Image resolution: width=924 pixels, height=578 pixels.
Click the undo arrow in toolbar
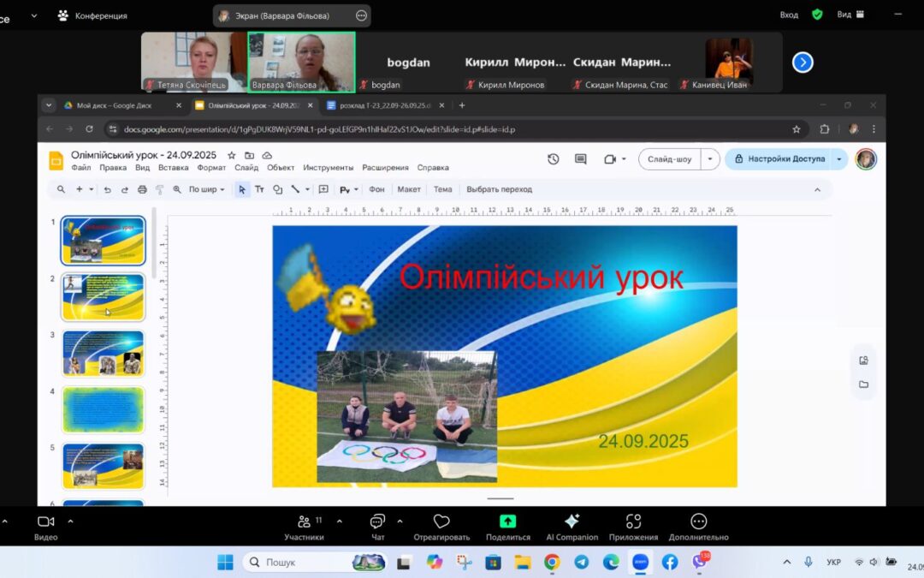click(107, 189)
